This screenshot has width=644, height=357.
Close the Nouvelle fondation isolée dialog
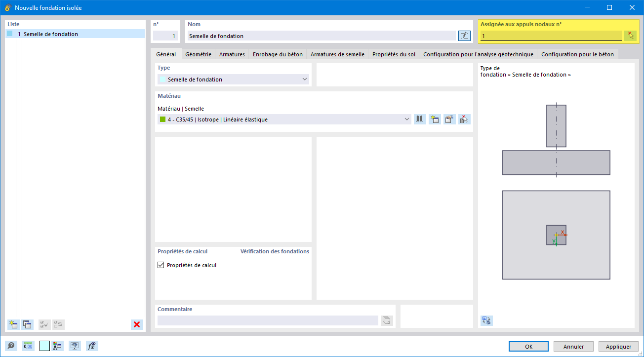[x=632, y=7]
